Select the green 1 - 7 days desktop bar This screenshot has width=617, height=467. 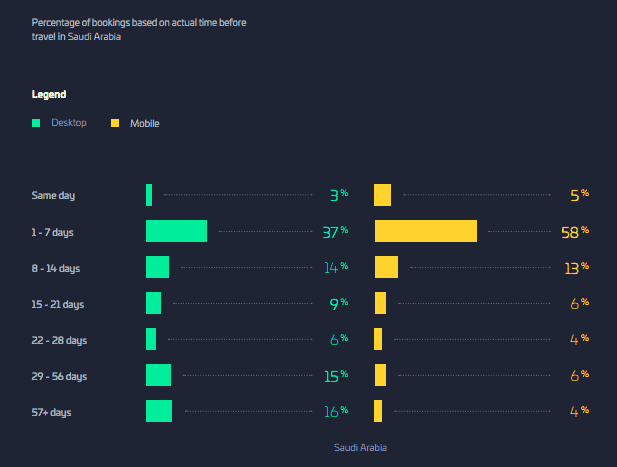176,231
